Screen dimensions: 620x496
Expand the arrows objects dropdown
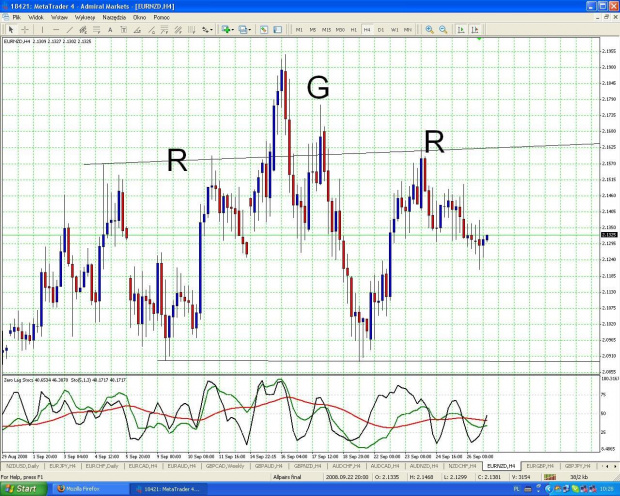(x=208, y=30)
